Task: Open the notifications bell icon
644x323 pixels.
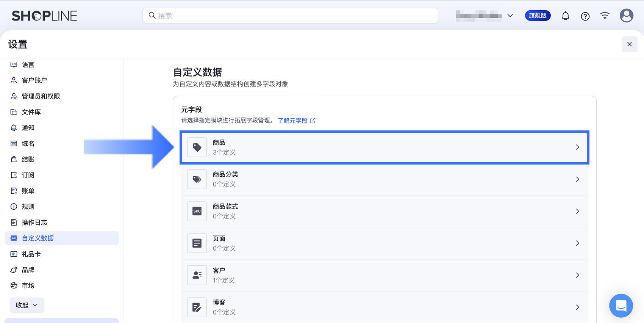Action: (x=565, y=16)
